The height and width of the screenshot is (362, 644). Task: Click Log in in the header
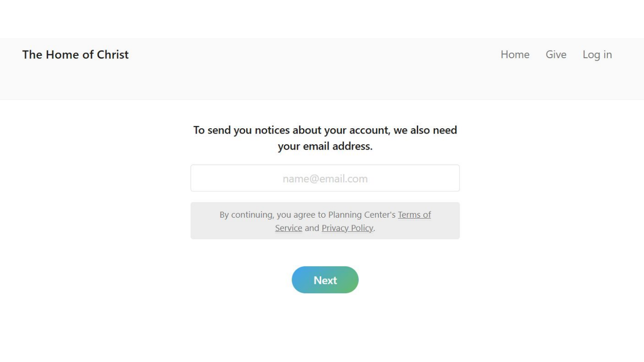[x=597, y=55]
